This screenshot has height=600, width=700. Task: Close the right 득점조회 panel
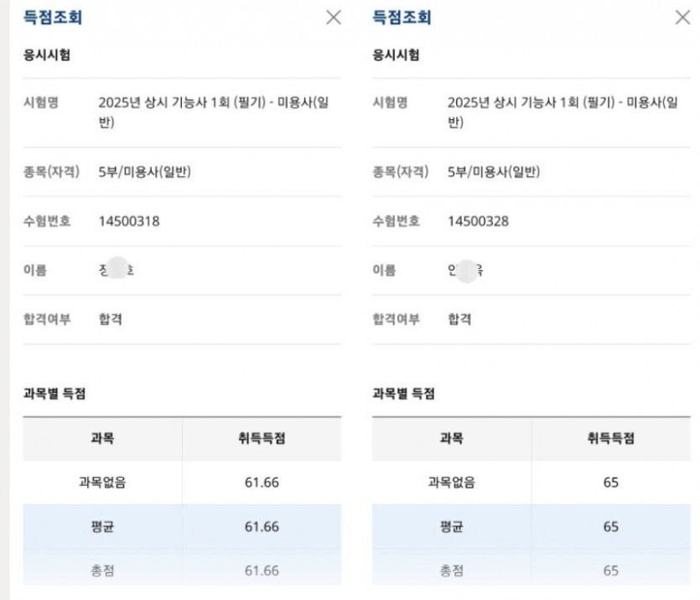pos(682,18)
